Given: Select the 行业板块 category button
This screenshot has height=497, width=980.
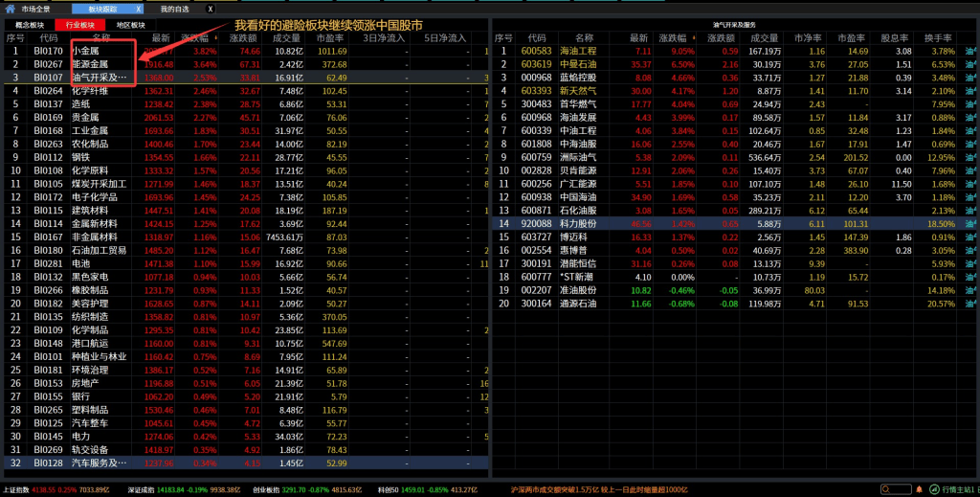Looking at the screenshot, I should 80,25.
